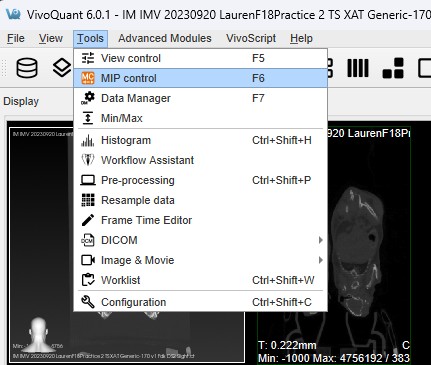Open the Frame Time Editor
The height and width of the screenshot is (365, 431).
200,220
